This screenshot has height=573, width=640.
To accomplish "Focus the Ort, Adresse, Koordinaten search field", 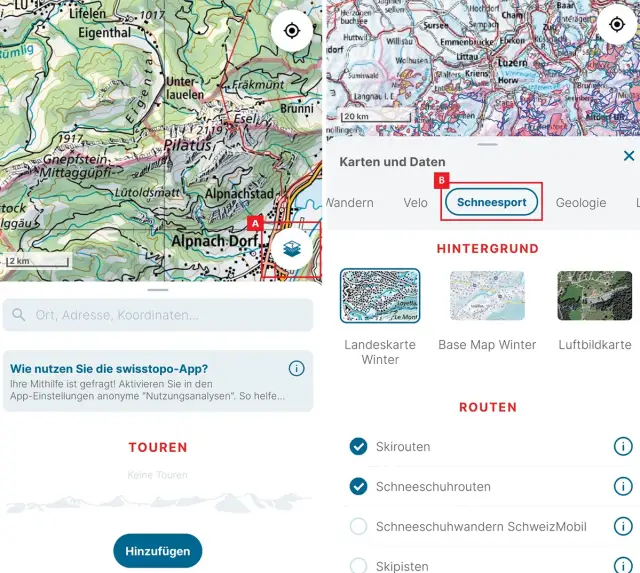I will click(x=158, y=315).
